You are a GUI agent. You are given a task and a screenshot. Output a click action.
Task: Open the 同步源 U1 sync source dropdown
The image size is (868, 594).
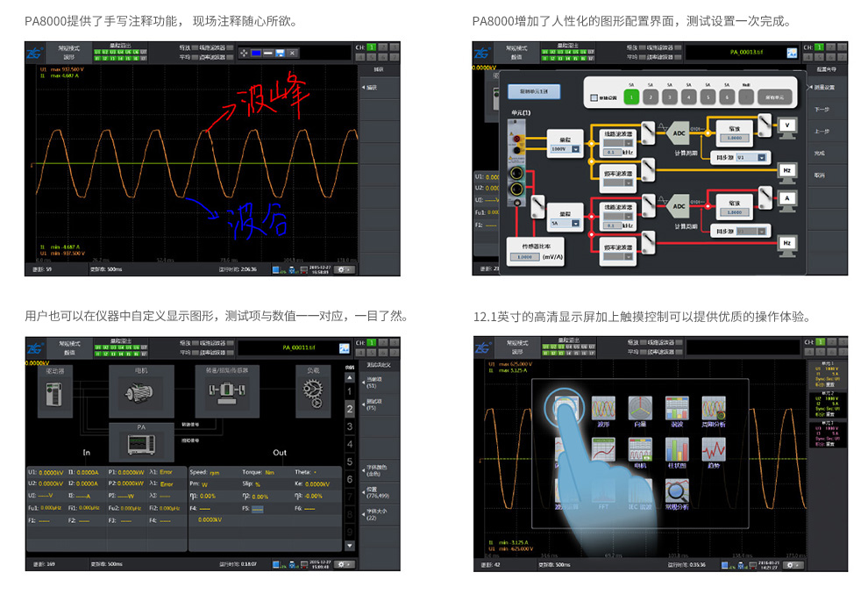750,156
